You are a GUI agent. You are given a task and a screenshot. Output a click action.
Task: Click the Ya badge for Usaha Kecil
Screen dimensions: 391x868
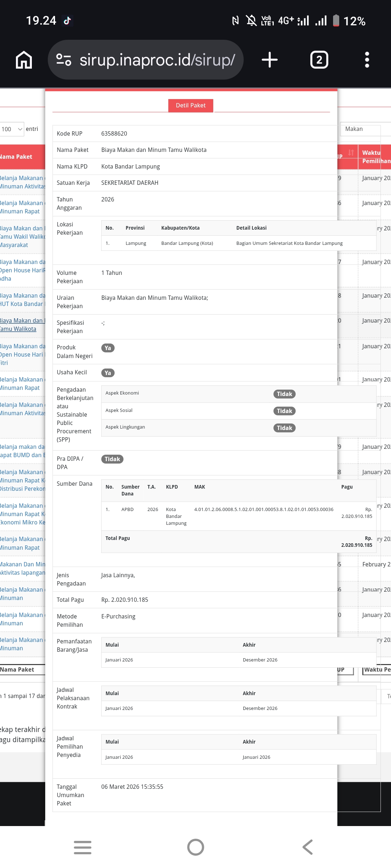click(x=108, y=373)
